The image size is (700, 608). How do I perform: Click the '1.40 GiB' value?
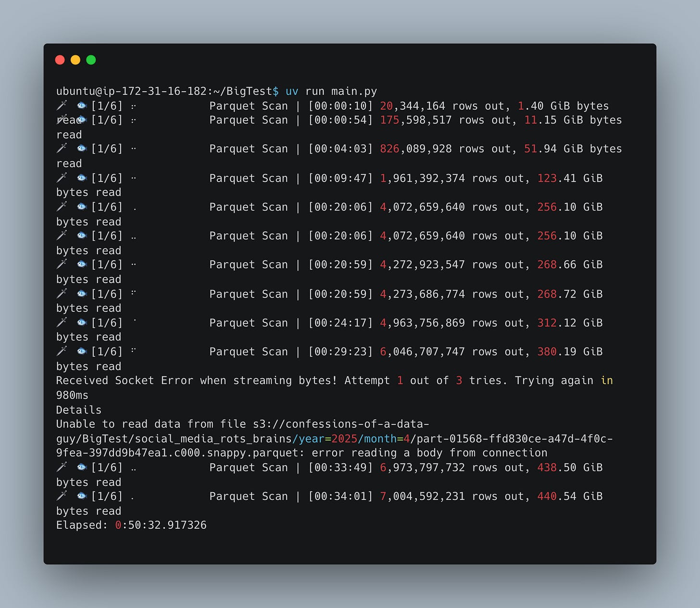click(x=544, y=106)
